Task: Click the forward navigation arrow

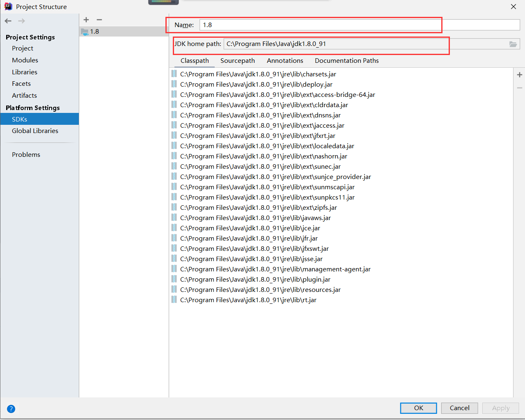Action: 21,21
